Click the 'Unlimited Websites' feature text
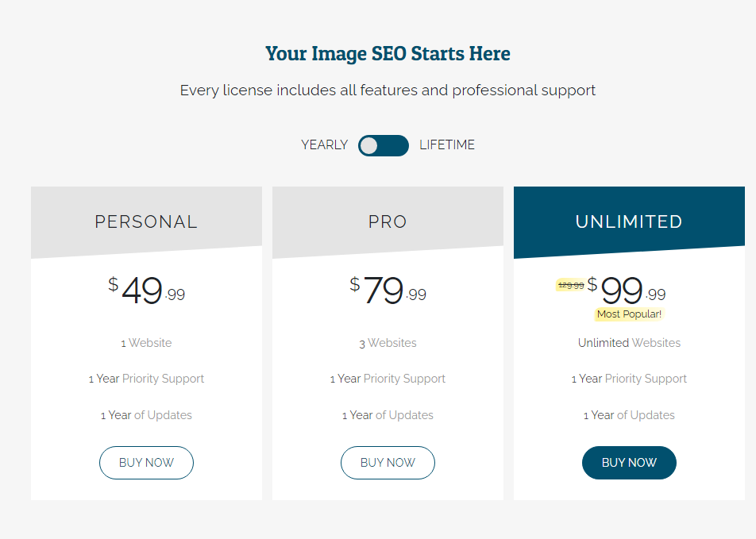Screen dimensions: 756x539 629,343
